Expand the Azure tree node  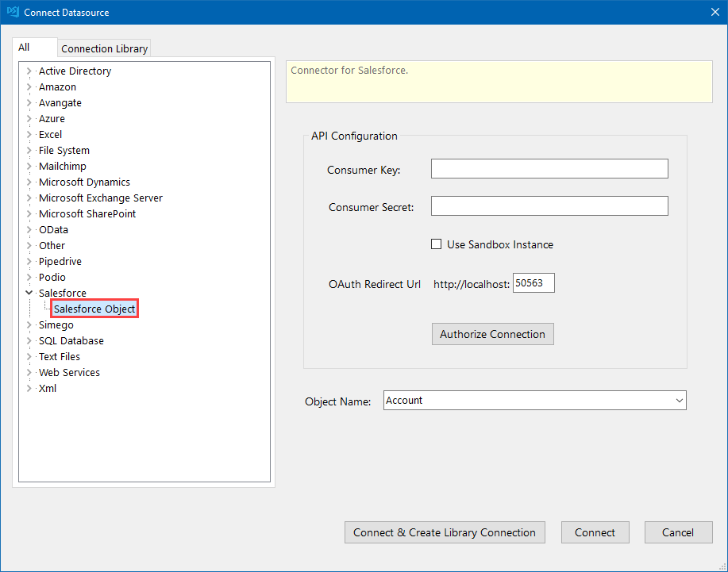click(29, 118)
